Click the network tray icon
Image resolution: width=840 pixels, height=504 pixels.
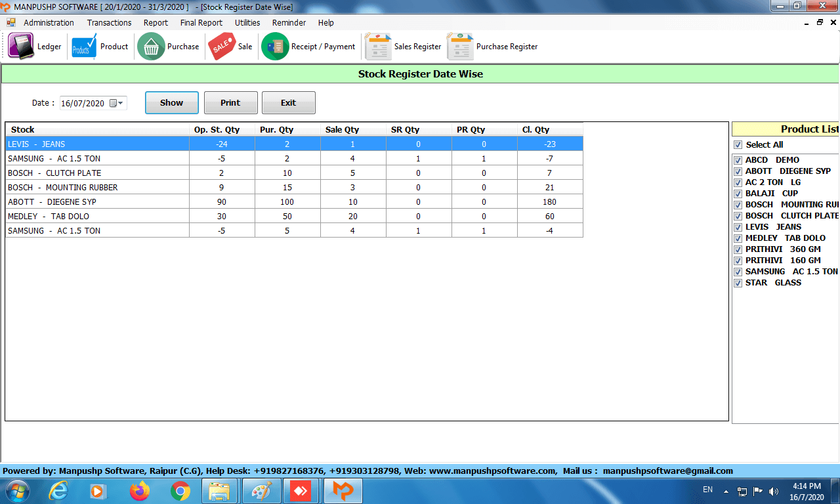742,491
